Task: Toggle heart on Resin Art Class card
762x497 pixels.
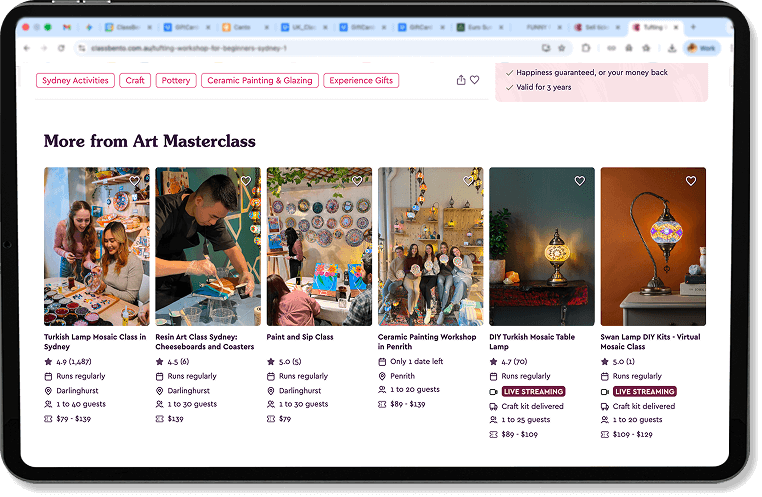Action: (245, 181)
